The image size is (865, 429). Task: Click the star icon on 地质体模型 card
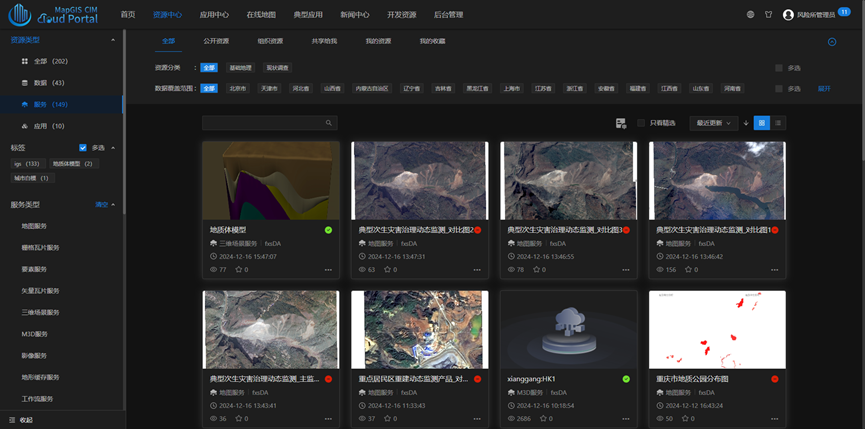click(239, 270)
